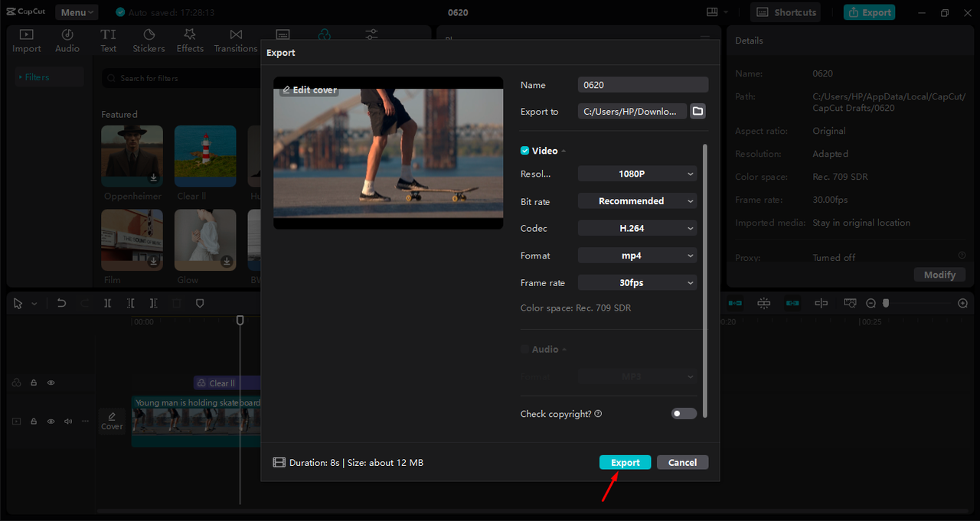980x521 pixels.
Task: Click the Cover button on timeline
Action: click(112, 422)
